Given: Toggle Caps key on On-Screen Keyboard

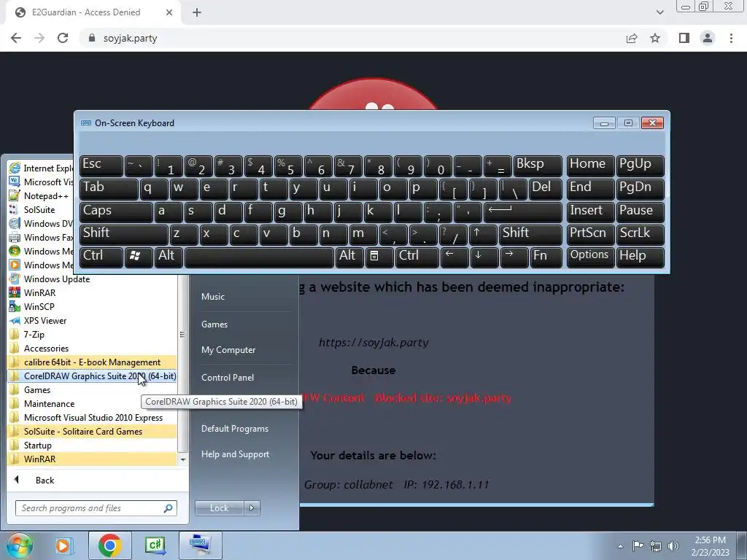Looking at the screenshot, I should [116, 211].
